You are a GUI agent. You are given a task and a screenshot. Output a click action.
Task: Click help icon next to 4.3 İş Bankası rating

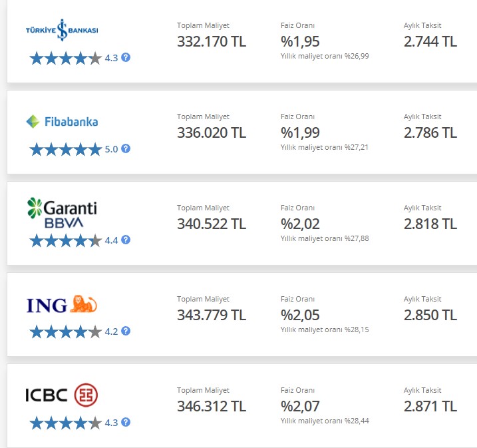[x=126, y=57]
